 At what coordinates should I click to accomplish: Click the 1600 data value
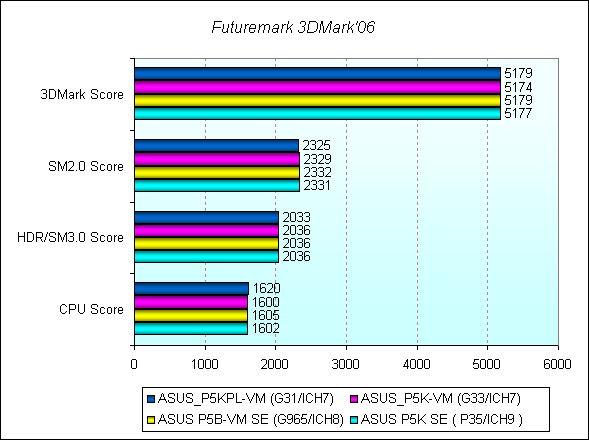point(266,302)
